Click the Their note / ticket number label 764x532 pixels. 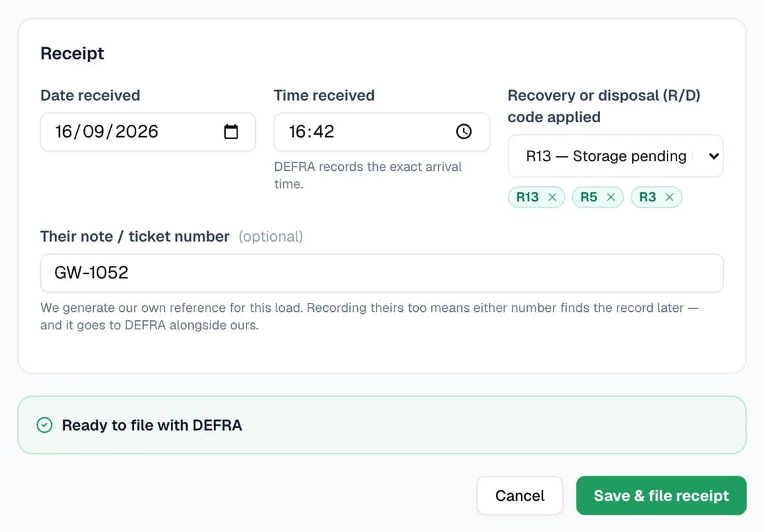point(135,237)
